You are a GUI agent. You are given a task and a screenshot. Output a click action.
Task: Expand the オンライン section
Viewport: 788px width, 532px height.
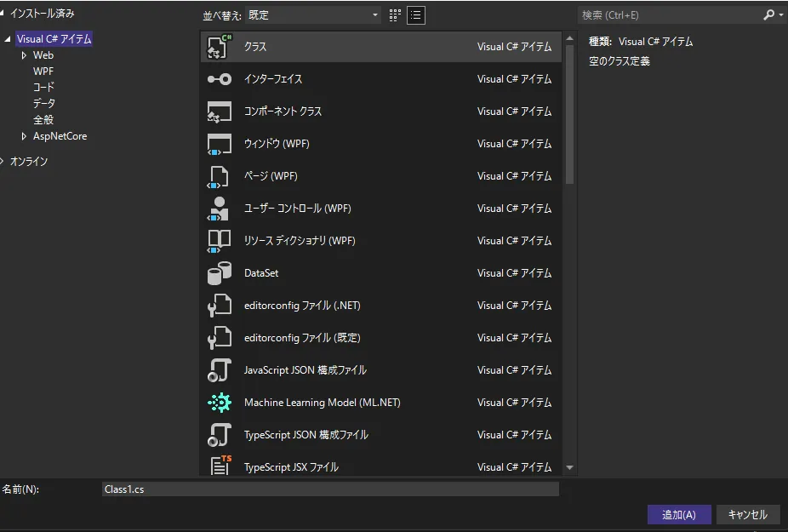pyautogui.click(x=2, y=162)
